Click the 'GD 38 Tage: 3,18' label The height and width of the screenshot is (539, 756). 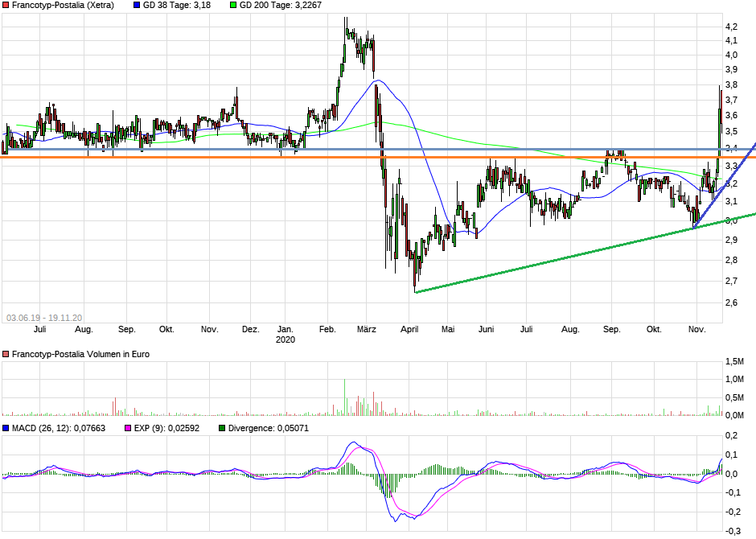click(177, 6)
